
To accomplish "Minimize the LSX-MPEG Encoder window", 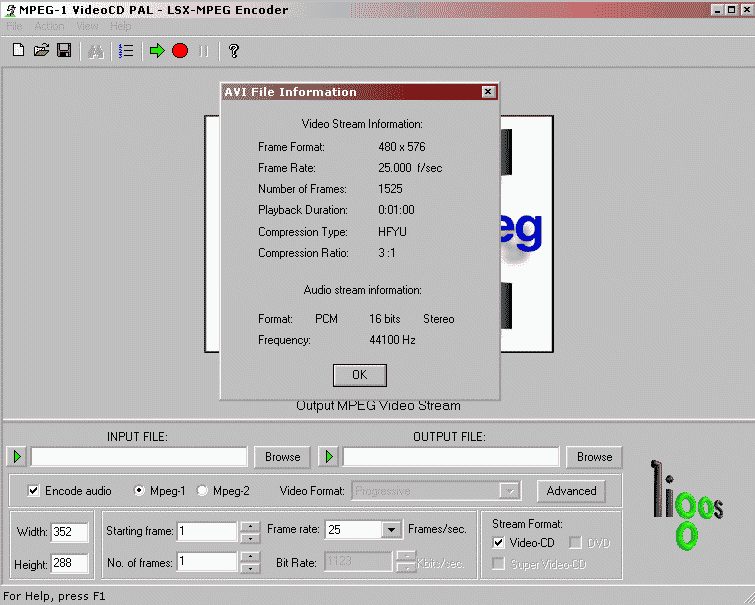I will pyautogui.click(x=717, y=10).
